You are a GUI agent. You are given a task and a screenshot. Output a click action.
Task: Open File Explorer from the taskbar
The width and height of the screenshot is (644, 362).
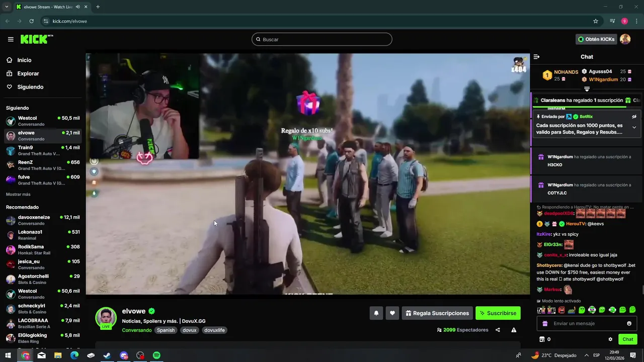pos(58,355)
